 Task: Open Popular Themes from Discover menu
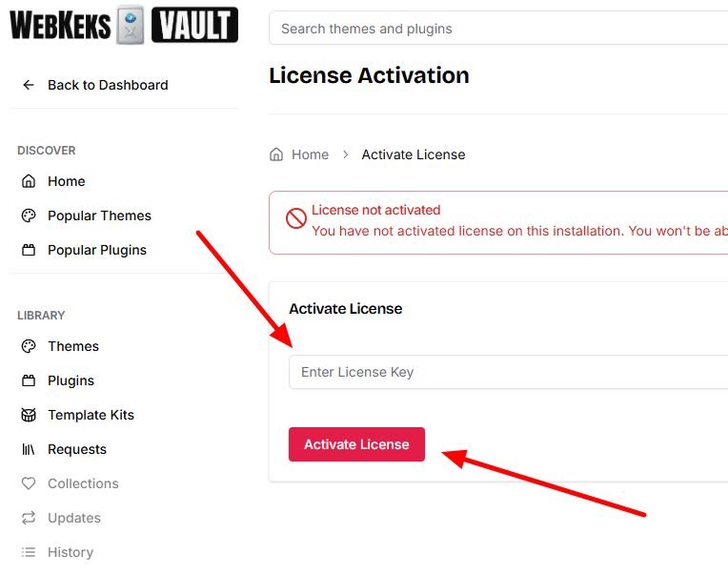99,216
